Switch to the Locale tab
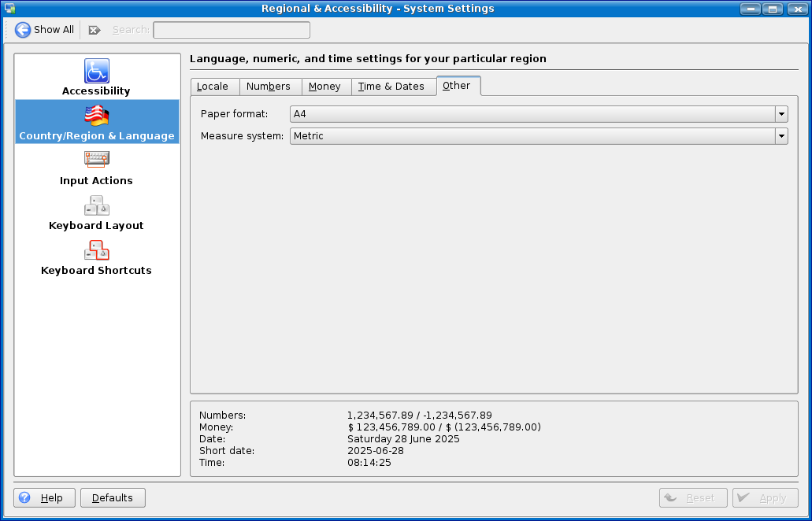Screen dimensions: 812x521 coord(213,87)
